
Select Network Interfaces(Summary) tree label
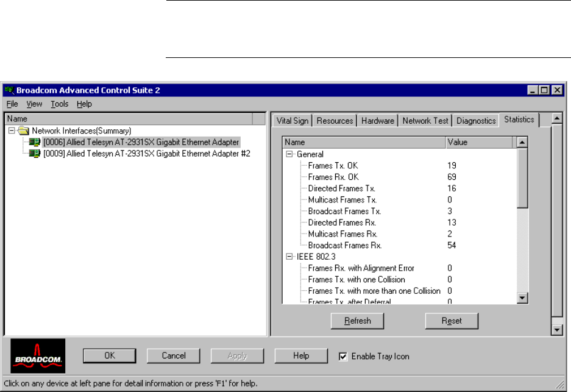click(x=82, y=130)
